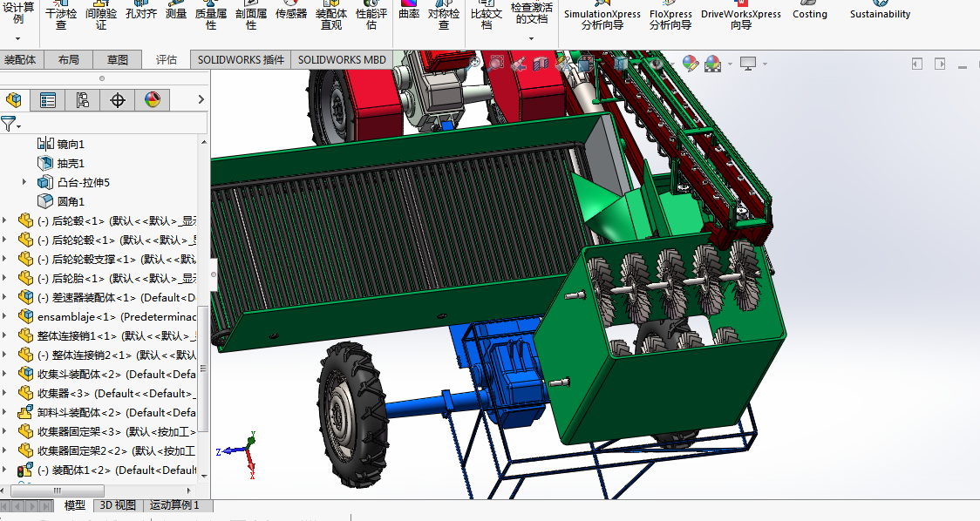Switch to the SOLIDWORKS MBD tab
Image resolution: width=980 pixels, height=521 pixels.
coord(342,59)
